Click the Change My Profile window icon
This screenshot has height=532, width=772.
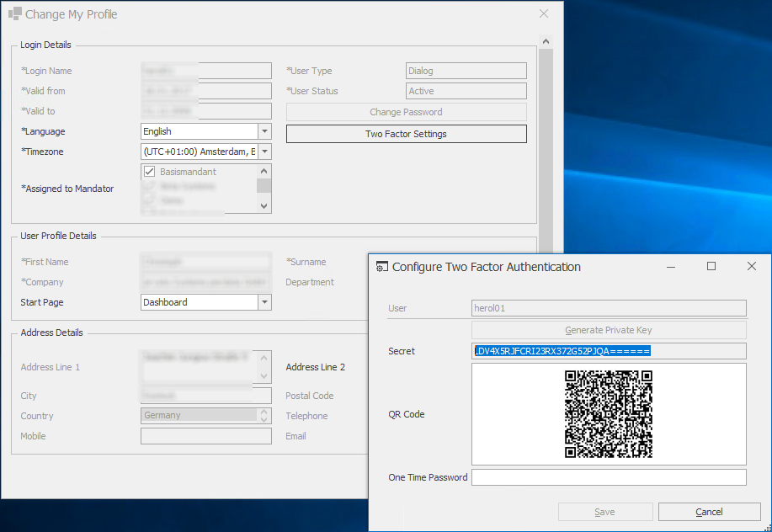tap(15, 13)
